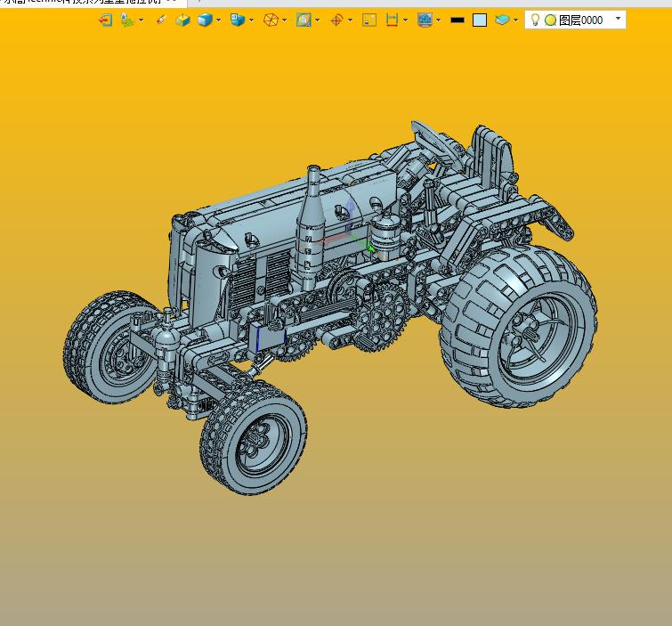Click the orange square frame icon
Screen dimensions: 672x626
pos(369,20)
